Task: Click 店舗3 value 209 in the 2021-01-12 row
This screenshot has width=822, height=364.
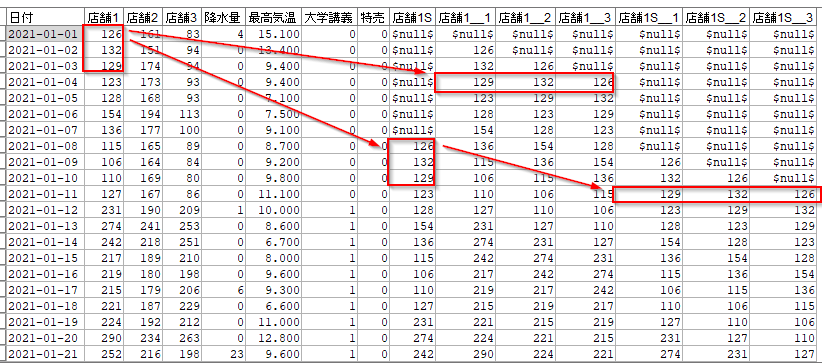Action: coord(181,210)
